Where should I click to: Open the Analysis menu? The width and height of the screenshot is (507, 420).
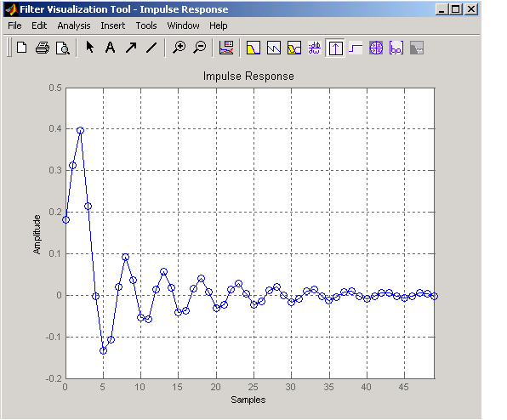coord(74,26)
